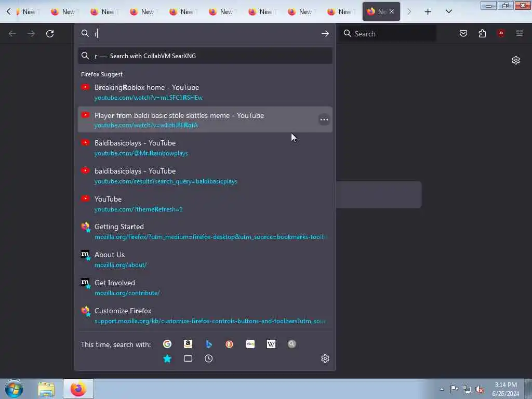
Task: Open Customize Firefox support suggestion
Action: tap(205, 315)
